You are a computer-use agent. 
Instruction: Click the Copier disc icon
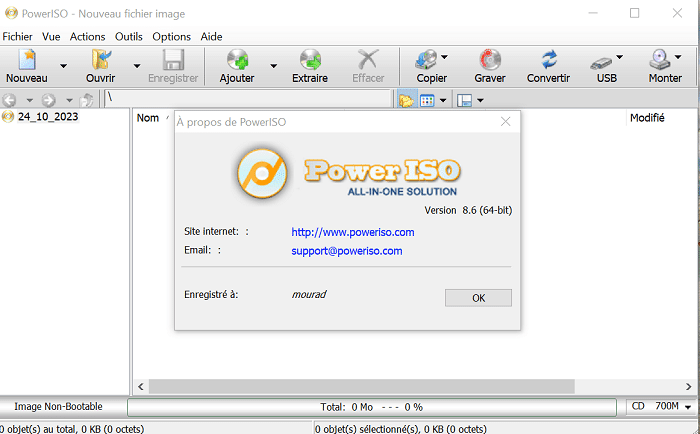click(x=427, y=60)
